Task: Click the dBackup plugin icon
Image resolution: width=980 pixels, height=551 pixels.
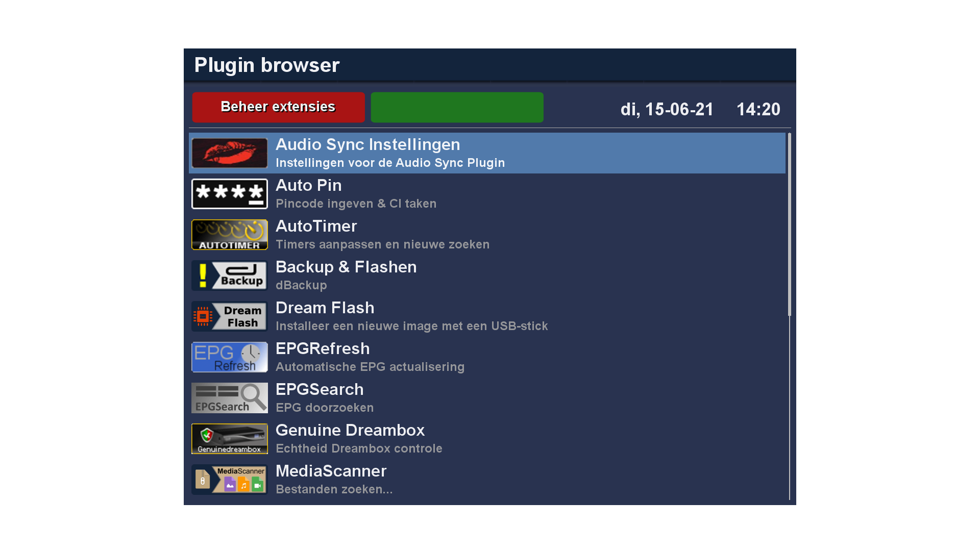Action: (x=230, y=275)
